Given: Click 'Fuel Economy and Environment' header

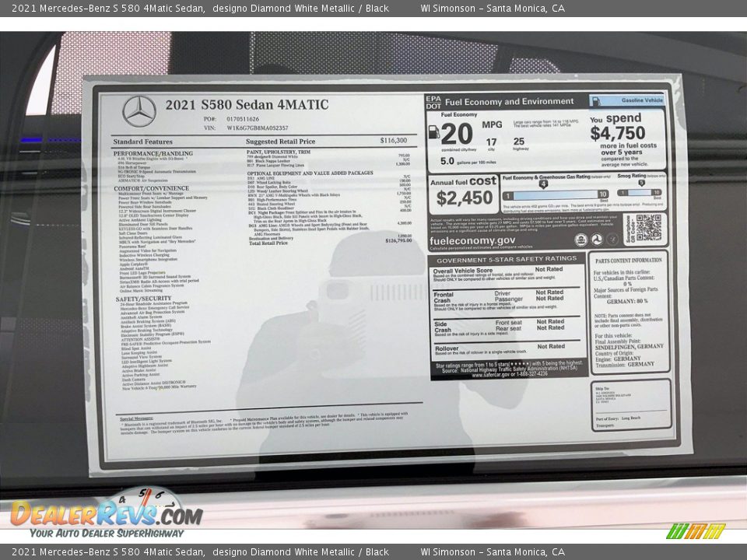Looking at the screenshot, I should click(x=509, y=101).
